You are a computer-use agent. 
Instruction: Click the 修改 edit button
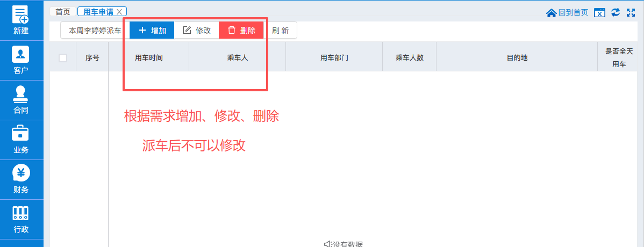point(196,31)
